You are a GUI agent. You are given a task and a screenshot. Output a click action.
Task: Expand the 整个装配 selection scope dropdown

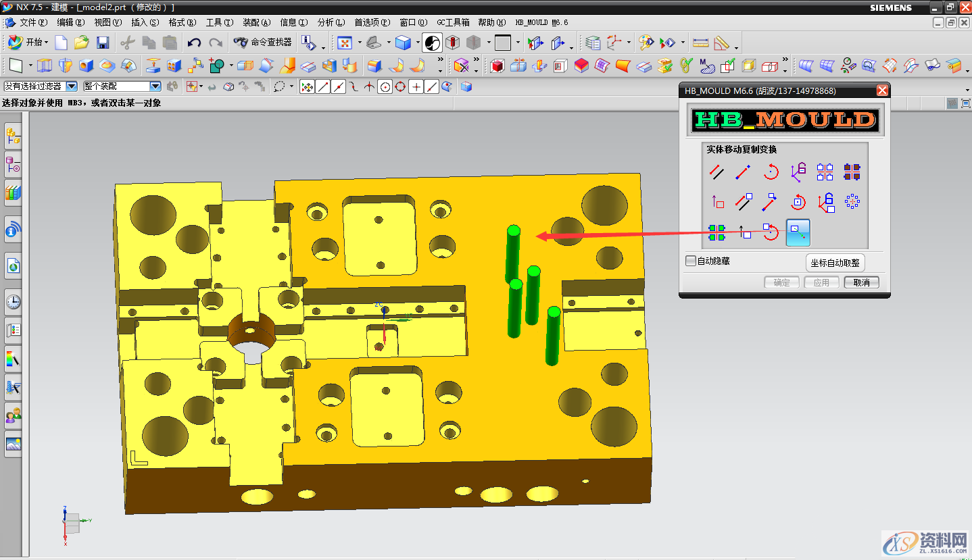[155, 86]
